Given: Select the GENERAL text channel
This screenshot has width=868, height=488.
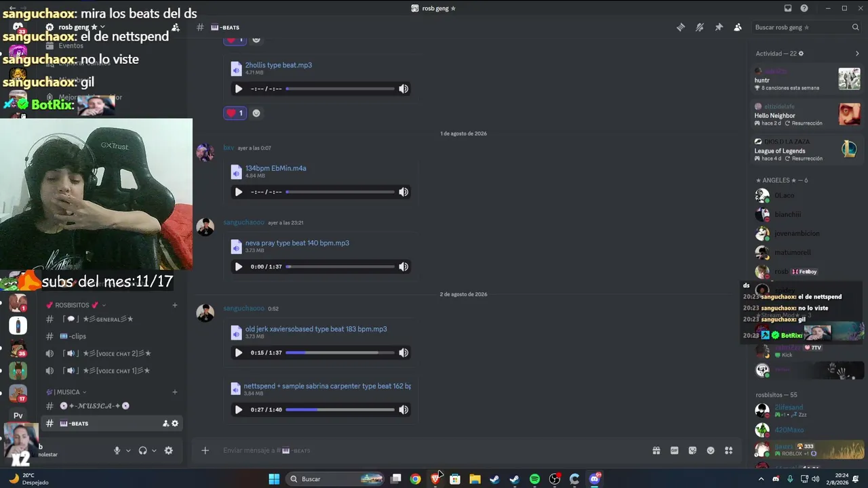Looking at the screenshot, I should (x=113, y=319).
